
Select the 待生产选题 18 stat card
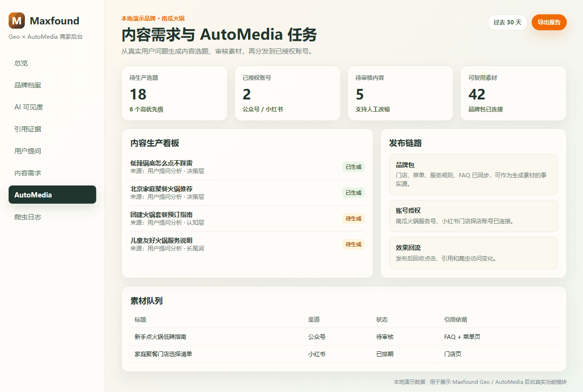174,93
